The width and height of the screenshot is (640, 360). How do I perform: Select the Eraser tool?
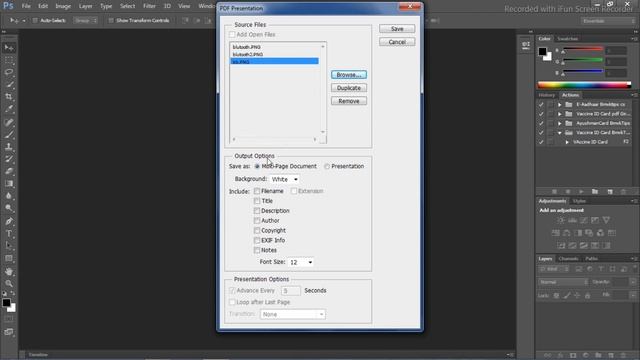point(9,171)
